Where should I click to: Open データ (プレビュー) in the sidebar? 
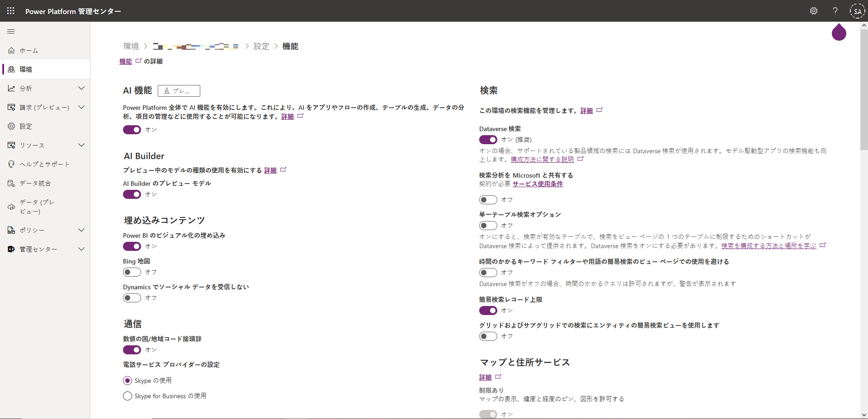(45, 207)
